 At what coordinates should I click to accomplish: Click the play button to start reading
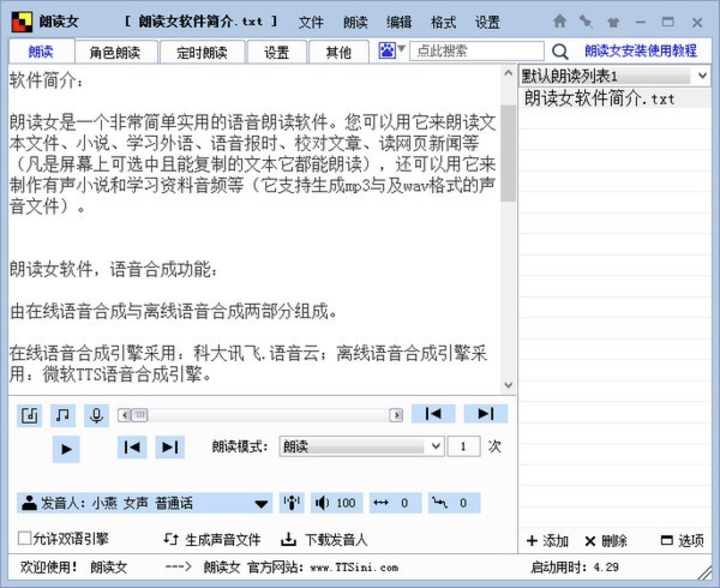pyautogui.click(x=66, y=449)
